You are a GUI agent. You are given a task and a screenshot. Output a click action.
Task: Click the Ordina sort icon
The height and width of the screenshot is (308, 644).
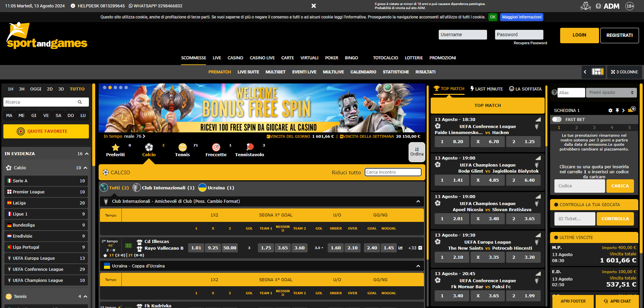(x=417, y=152)
